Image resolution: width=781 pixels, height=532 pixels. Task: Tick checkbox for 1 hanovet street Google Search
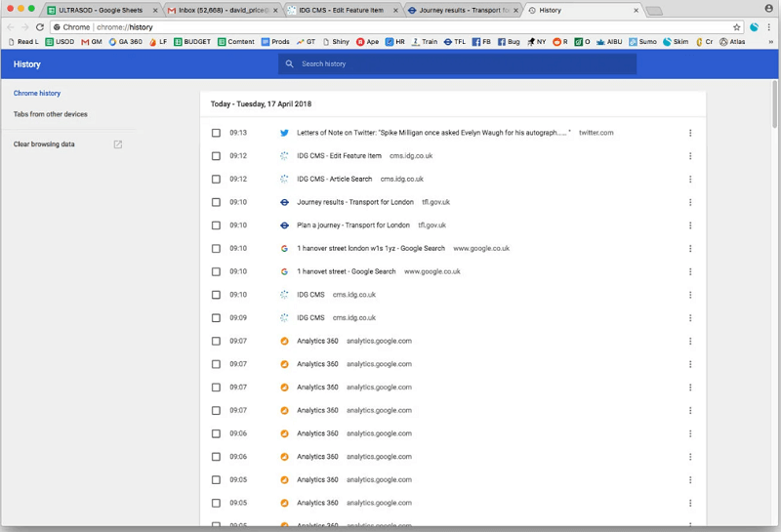pos(216,272)
